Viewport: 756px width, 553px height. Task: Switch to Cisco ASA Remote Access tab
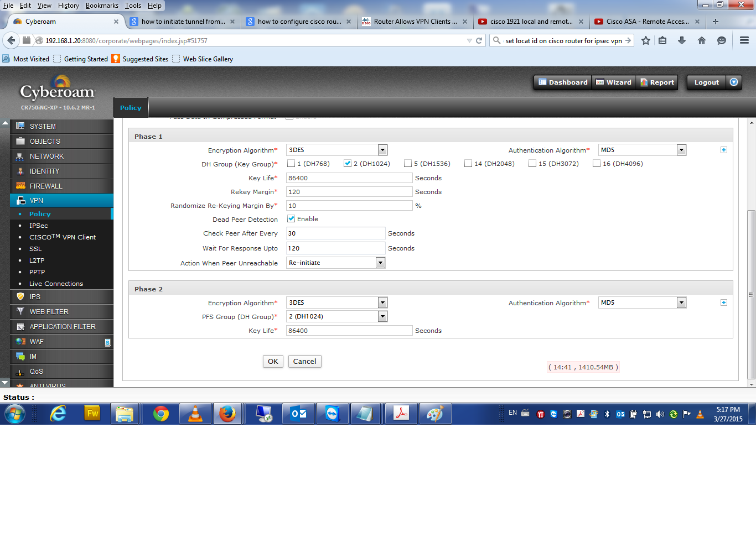pyautogui.click(x=646, y=22)
